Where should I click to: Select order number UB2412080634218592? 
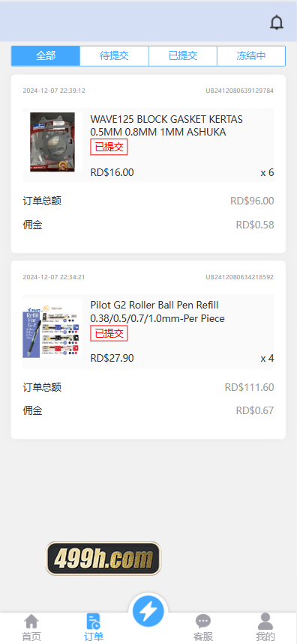coord(240,277)
